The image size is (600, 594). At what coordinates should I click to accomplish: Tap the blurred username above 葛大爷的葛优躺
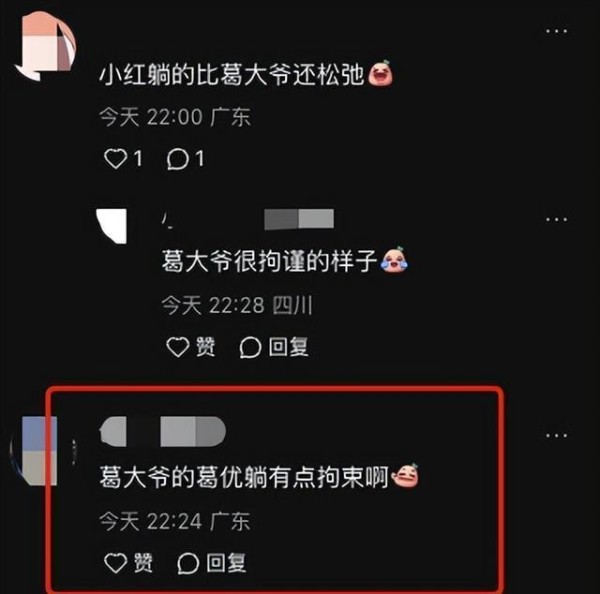[163, 431]
